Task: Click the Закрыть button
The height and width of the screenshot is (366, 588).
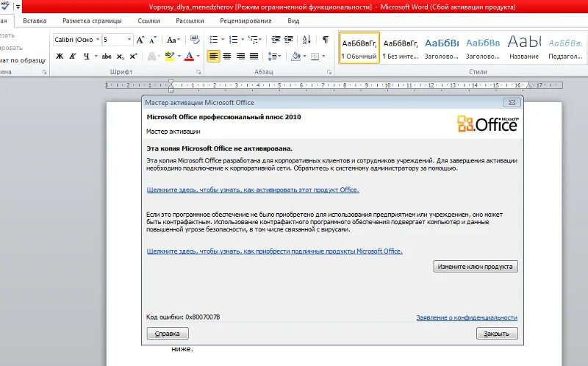Action: click(x=497, y=334)
